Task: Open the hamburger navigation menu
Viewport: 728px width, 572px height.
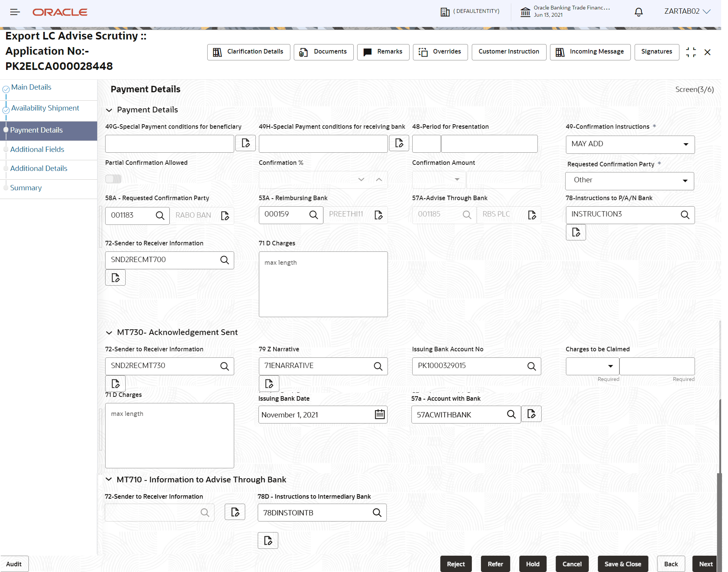Action: pos(15,12)
